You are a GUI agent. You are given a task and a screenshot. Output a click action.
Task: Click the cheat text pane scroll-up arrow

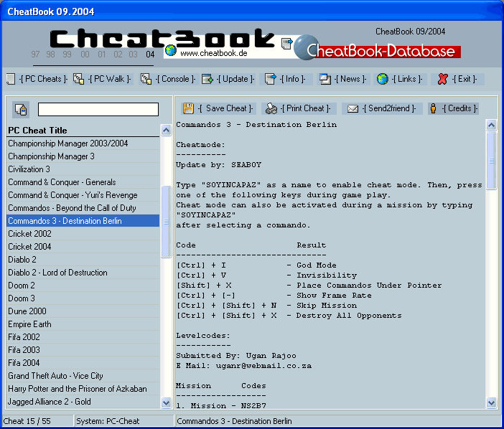pos(491,125)
